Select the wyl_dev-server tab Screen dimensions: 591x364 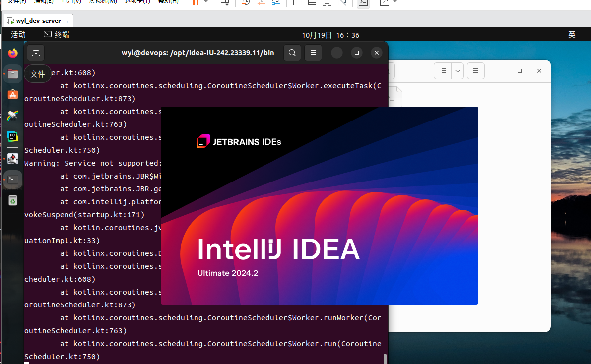(38, 21)
